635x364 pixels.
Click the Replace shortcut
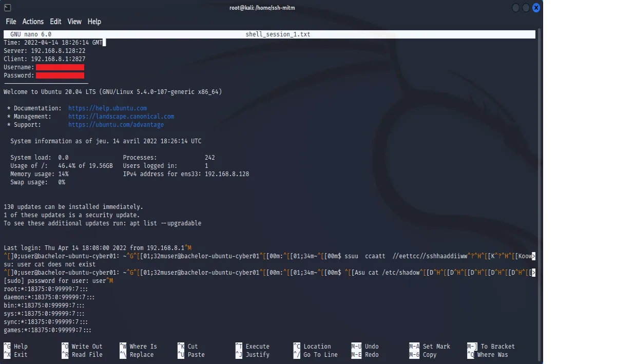point(137,355)
